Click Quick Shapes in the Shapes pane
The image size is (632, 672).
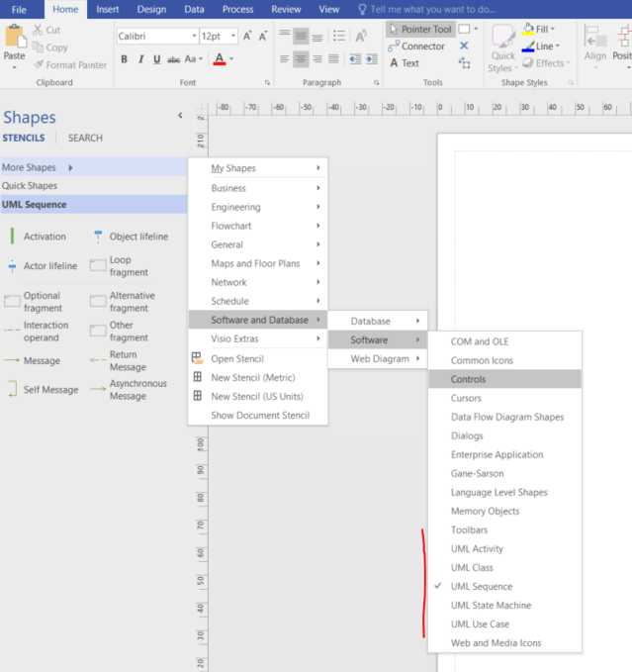point(30,186)
